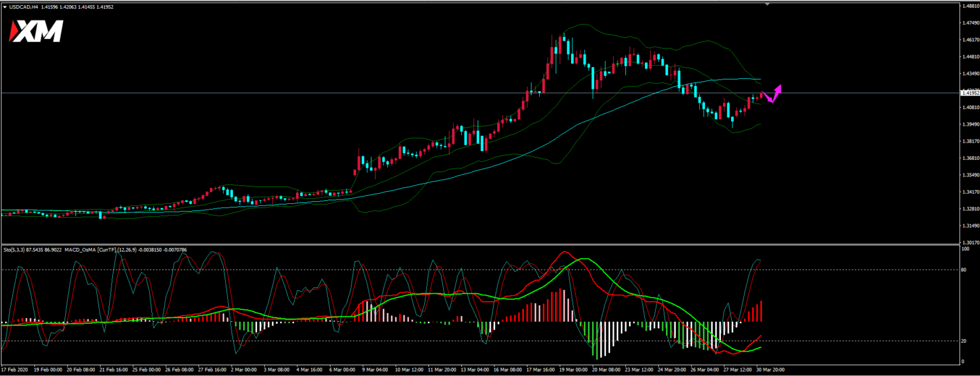The height and width of the screenshot is (376, 980).
Task: Click the 30 Mar 20:00 time label
Action: pyautogui.click(x=771, y=369)
